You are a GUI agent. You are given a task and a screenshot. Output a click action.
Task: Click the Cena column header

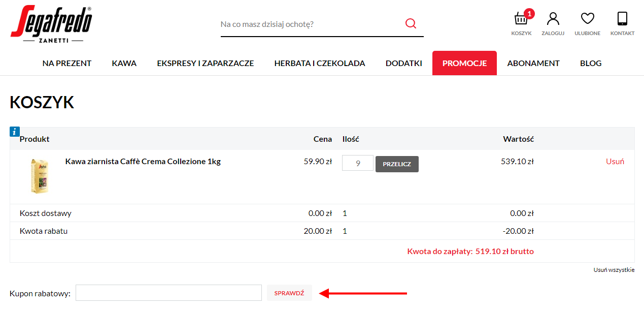(x=323, y=139)
